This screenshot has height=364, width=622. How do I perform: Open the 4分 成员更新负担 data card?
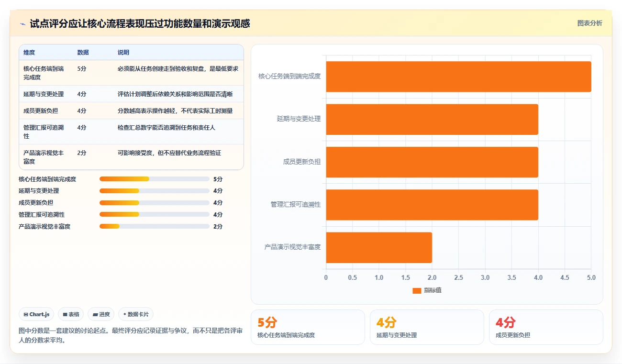(546, 327)
